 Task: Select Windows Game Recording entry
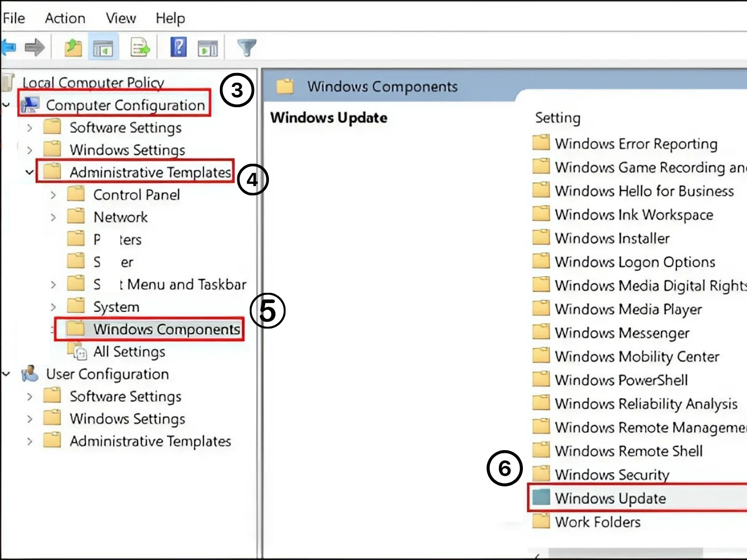pos(650,167)
